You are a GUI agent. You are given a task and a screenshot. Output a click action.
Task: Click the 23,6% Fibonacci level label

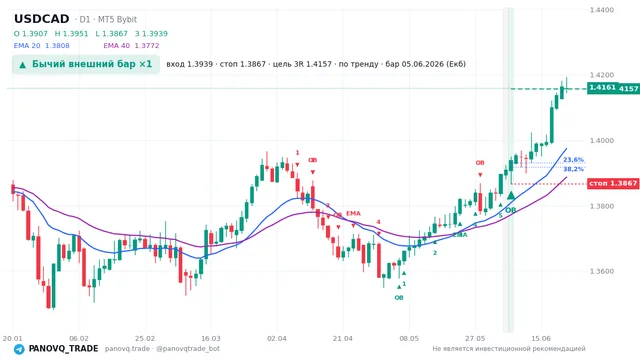click(573, 160)
